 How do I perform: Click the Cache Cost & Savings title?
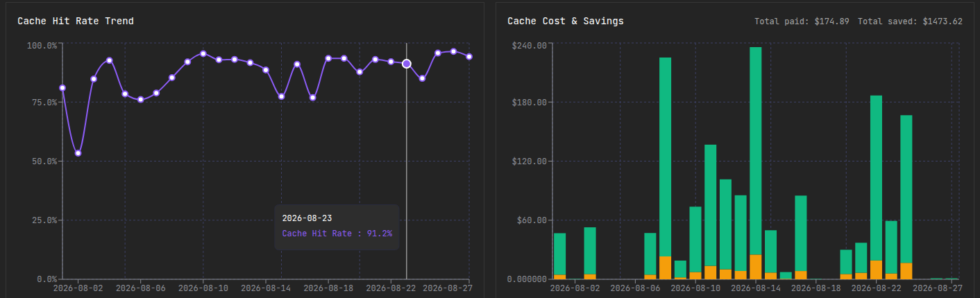pos(566,21)
